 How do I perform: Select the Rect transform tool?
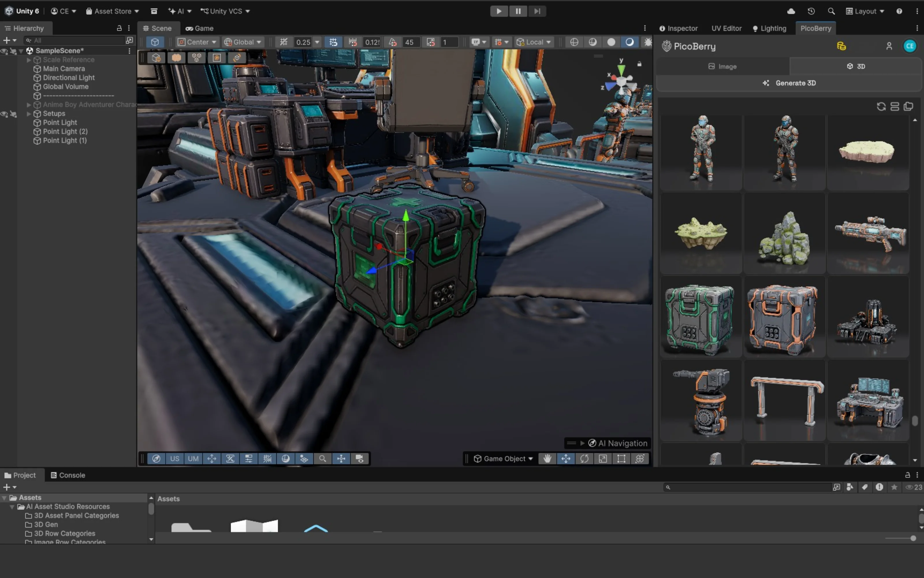click(621, 458)
